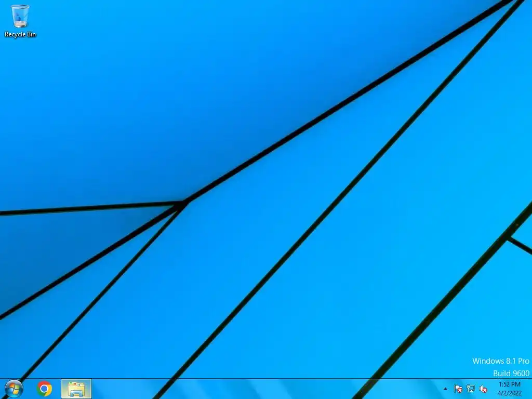This screenshot has width=532, height=399.
Task: Launch Google Chrome from the taskbar
Action: (x=45, y=389)
